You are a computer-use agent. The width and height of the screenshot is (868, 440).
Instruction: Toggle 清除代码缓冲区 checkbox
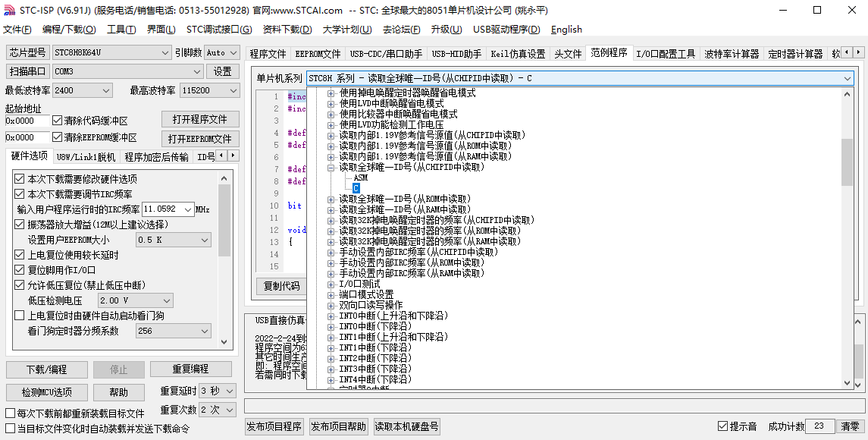(x=57, y=121)
